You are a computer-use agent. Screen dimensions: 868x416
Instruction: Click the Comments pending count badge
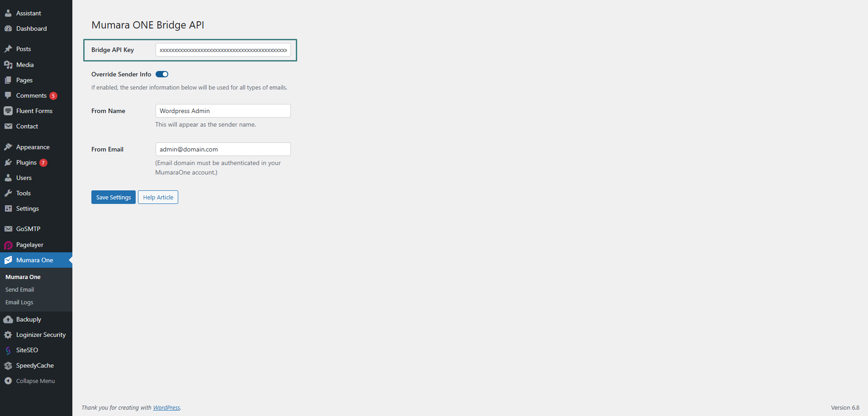tap(53, 96)
